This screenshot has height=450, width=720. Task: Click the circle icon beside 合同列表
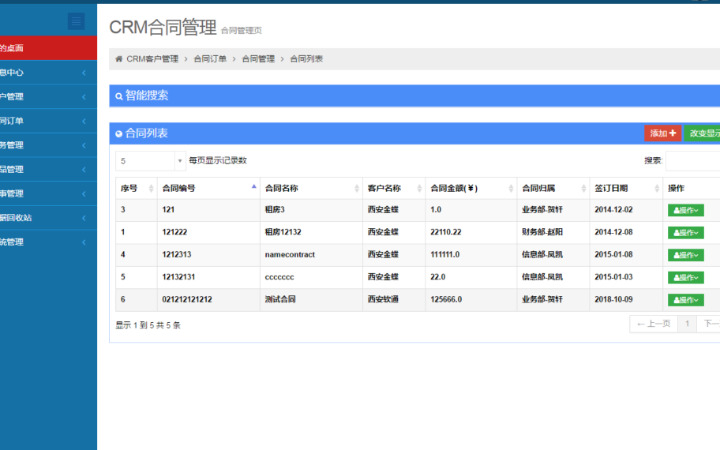[x=119, y=134]
